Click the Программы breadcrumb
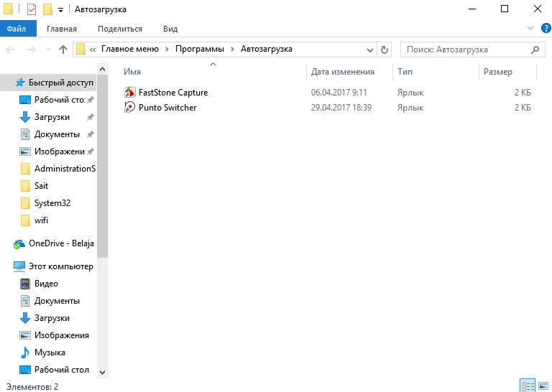This screenshot has width=552, height=392. coord(200,49)
